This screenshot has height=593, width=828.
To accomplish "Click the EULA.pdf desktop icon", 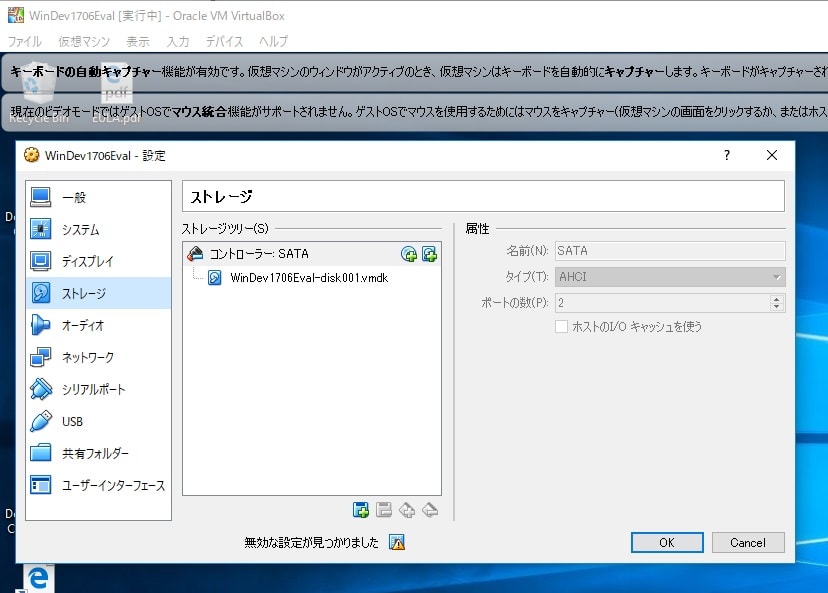I will click(x=117, y=95).
